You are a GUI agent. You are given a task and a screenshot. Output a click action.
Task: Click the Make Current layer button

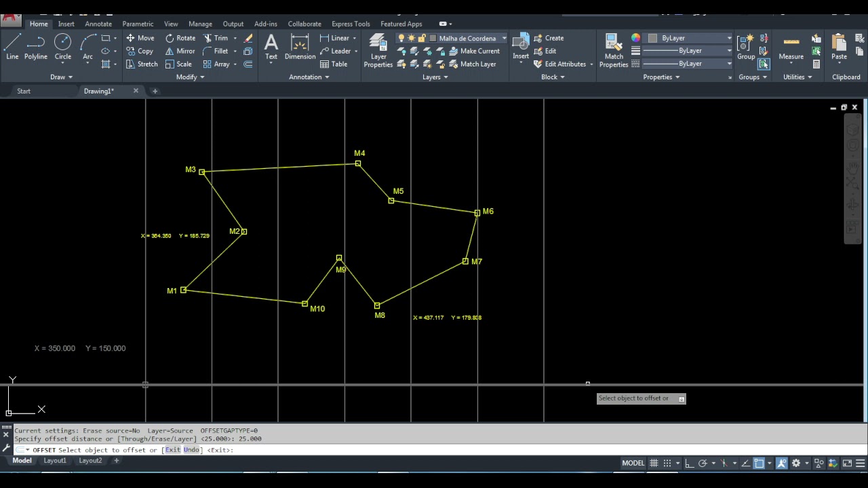[474, 51]
